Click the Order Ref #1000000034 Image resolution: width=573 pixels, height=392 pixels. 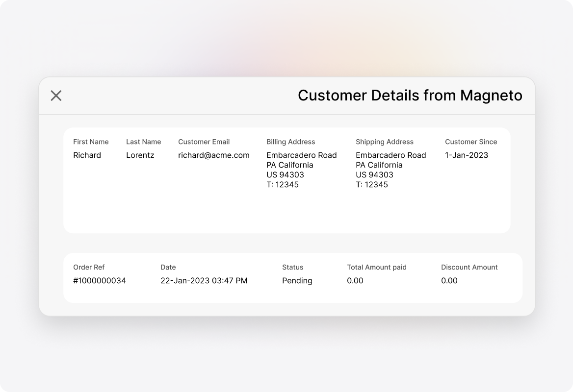coord(99,280)
